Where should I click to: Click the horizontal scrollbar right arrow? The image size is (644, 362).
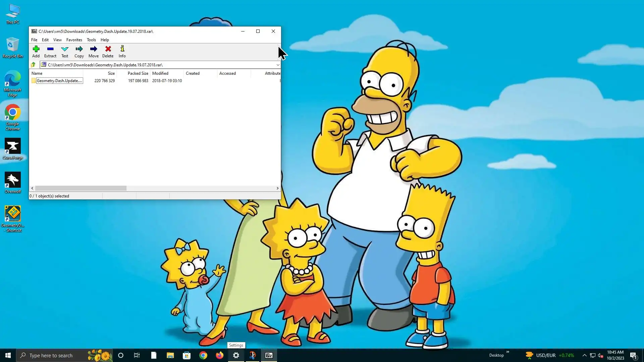click(277, 188)
